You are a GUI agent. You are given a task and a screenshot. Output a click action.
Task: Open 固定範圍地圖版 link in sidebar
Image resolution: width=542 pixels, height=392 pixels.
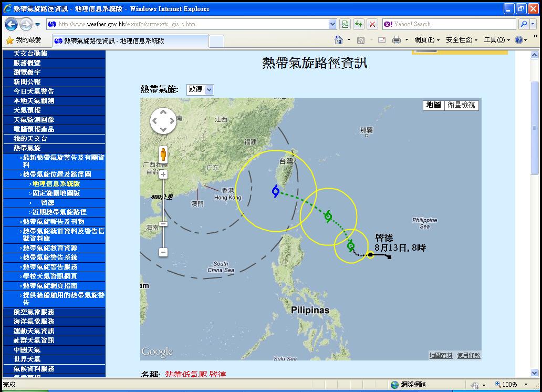point(56,193)
